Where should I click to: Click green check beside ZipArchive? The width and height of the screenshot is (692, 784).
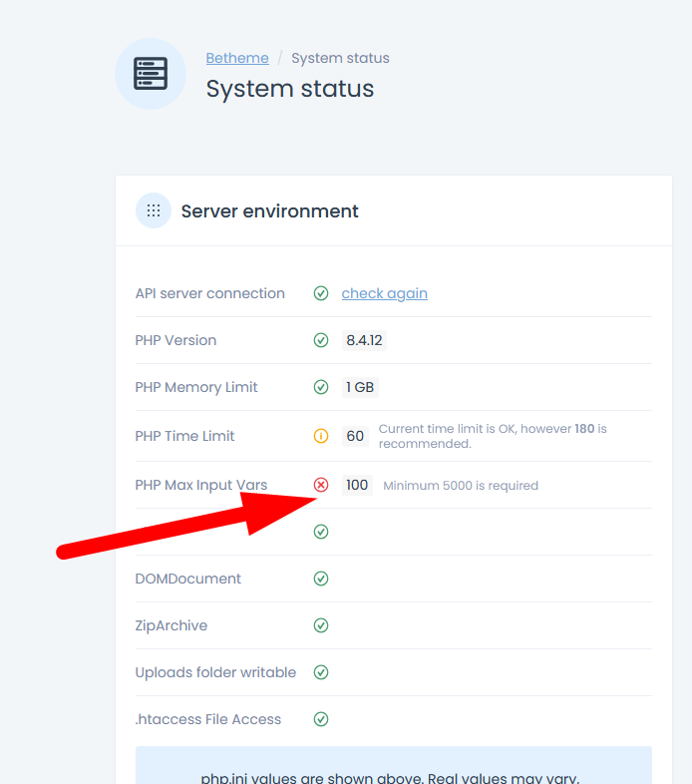(x=321, y=625)
